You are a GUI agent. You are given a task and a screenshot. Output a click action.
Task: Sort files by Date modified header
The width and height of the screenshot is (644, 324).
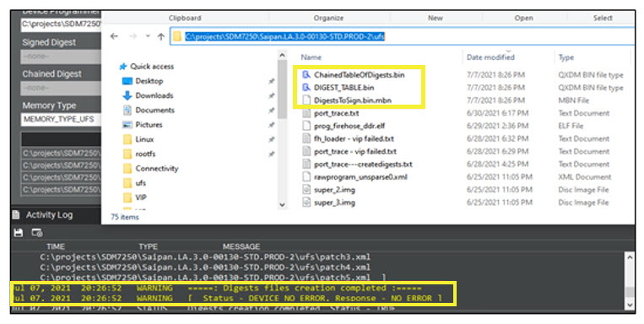click(x=490, y=57)
